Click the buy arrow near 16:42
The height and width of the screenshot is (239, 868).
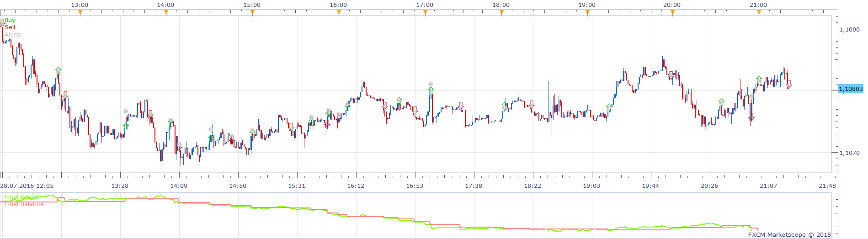tap(399, 101)
